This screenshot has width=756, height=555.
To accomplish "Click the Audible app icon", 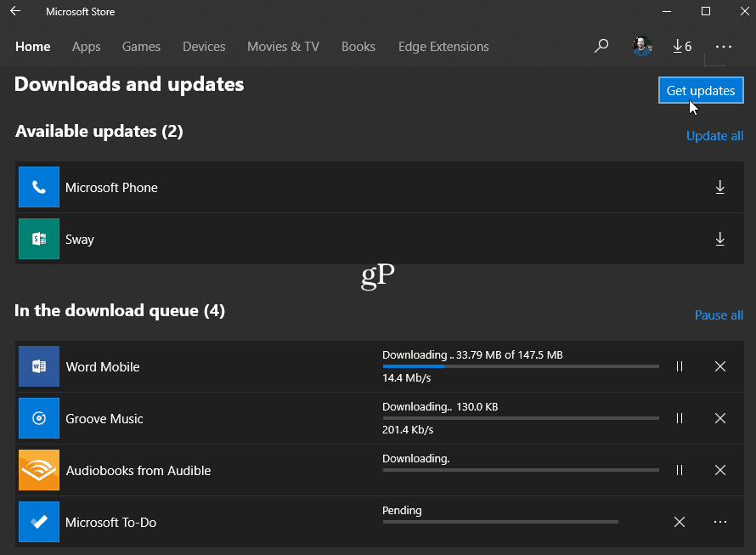I will 39,470.
